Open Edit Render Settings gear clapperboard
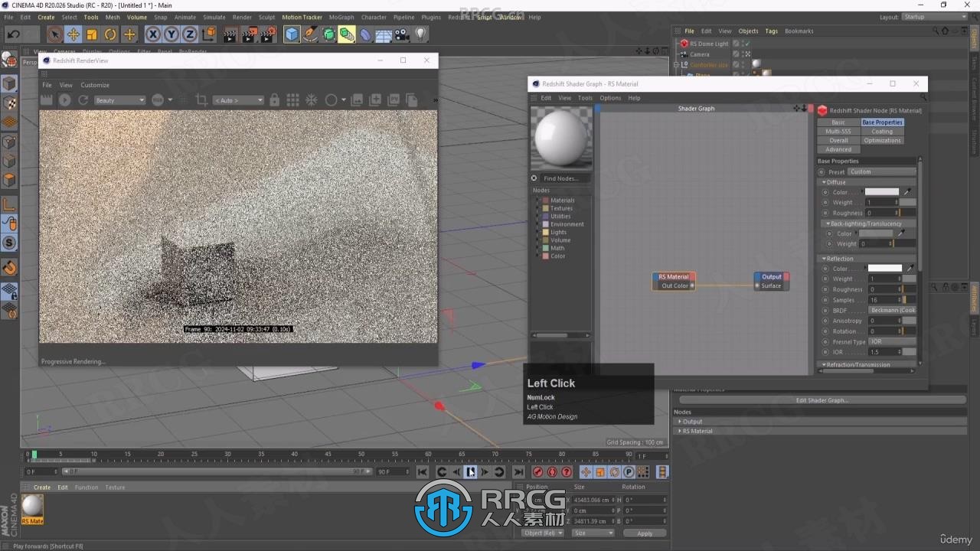 [x=268, y=34]
